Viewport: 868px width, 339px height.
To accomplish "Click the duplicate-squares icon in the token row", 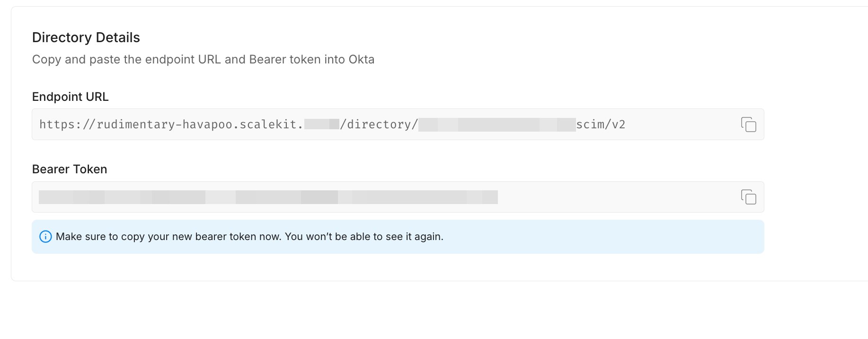I will point(749,197).
